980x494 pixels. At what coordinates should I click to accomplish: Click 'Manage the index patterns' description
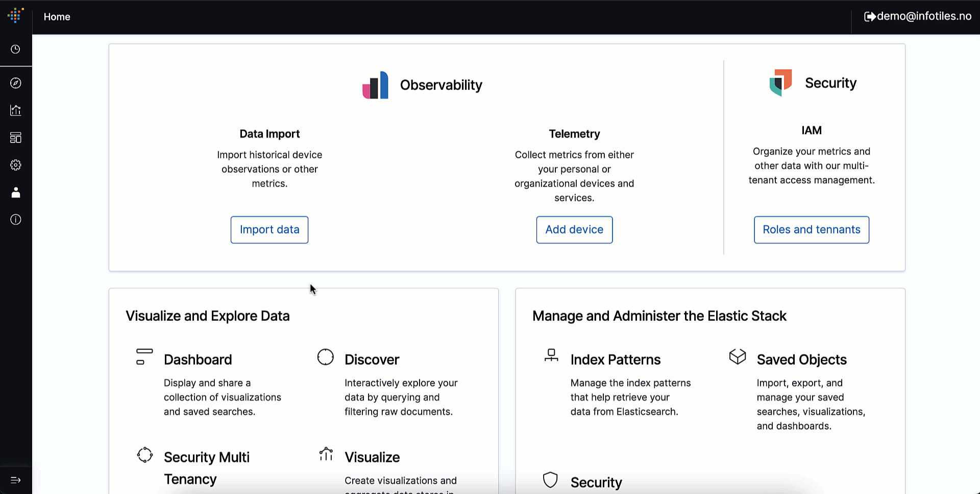click(x=630, y=397)
